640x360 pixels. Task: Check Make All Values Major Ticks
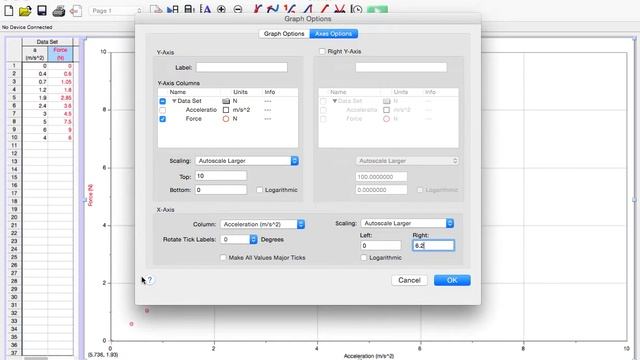pos(223,258)
